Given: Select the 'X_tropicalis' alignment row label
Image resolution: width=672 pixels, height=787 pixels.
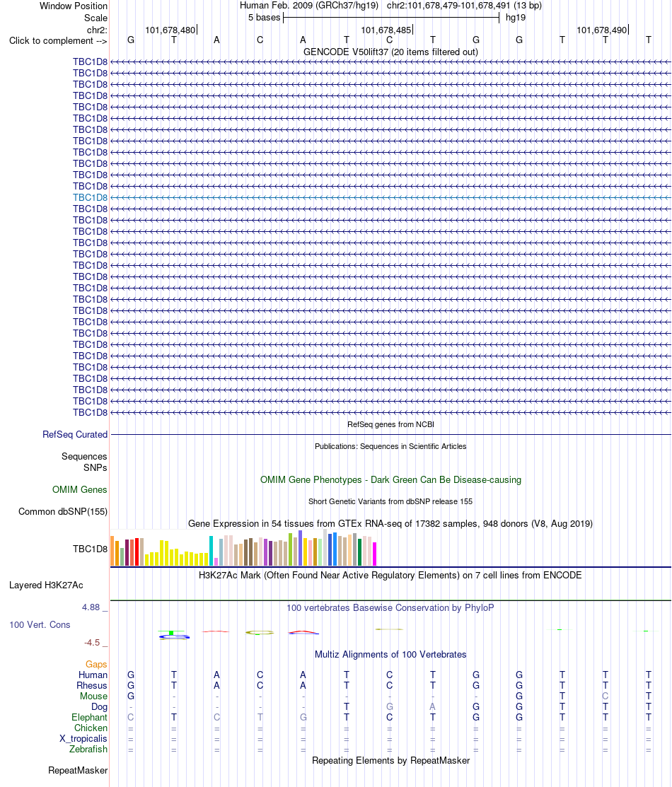Looking at the screenshot, I should point(83,739).
